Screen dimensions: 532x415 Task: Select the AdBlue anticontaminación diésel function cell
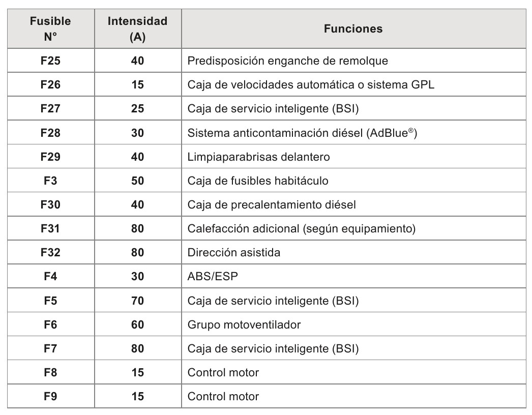tap(303, 133)
